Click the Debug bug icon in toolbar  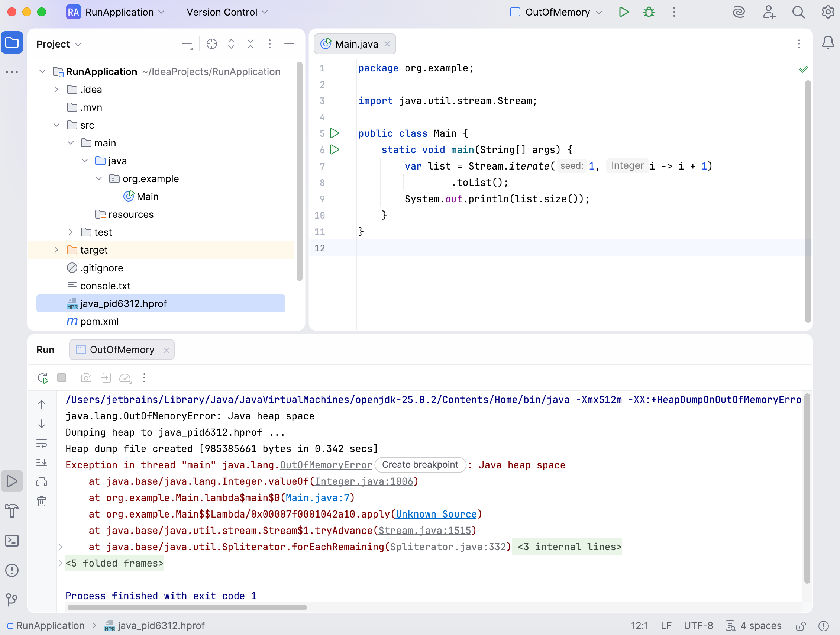649,12
